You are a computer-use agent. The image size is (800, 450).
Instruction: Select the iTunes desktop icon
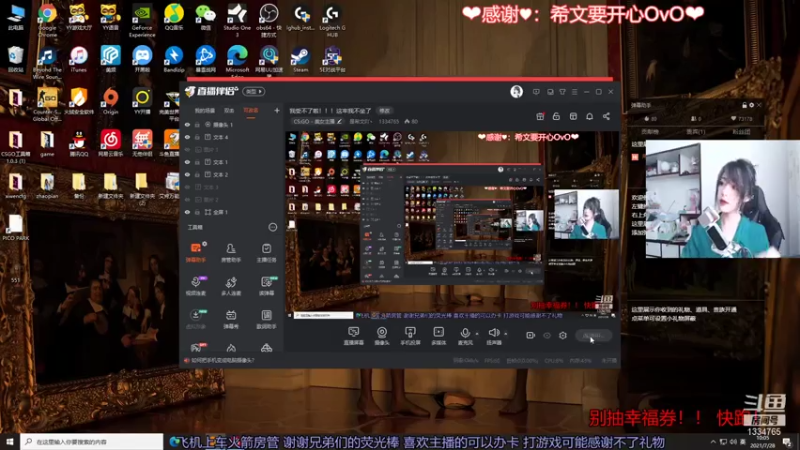(x=79, y=59)
